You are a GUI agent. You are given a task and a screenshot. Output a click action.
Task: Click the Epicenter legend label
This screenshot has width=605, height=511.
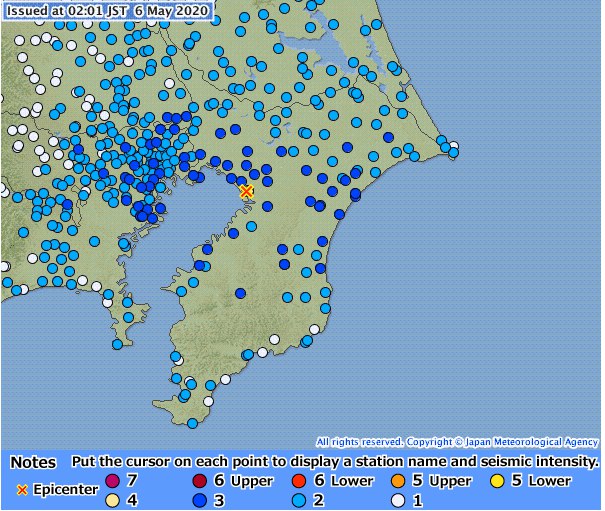[x=66, y=489]
